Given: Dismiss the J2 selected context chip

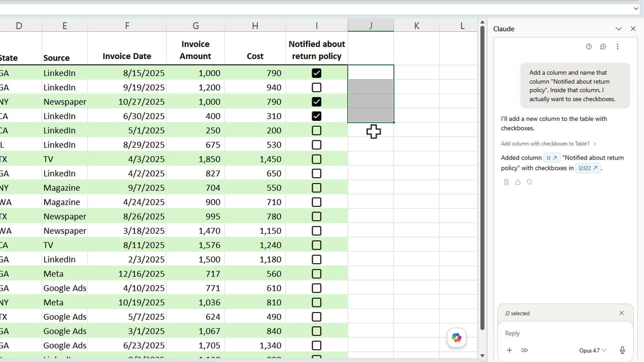Looking at the screenshot, I should pos(622,313).
